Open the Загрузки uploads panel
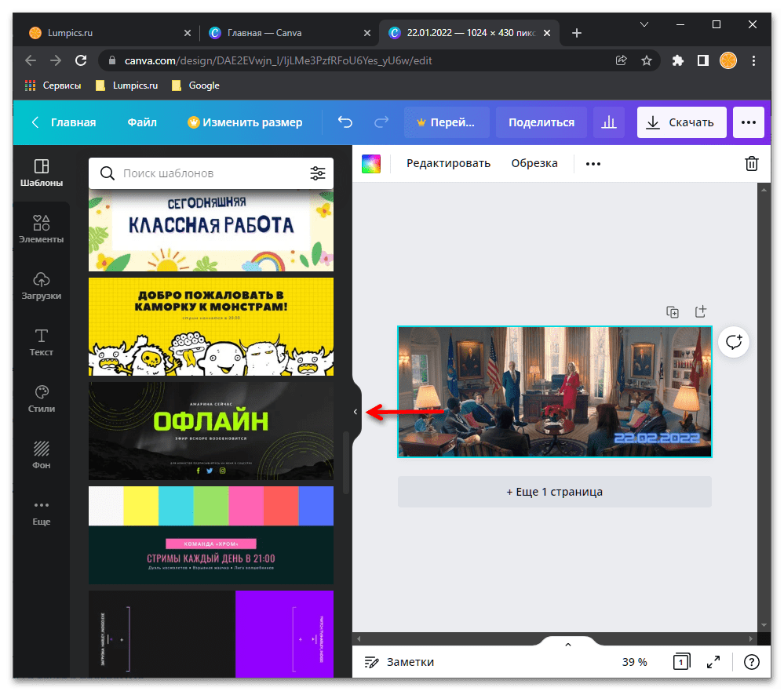 coord(42,285)
